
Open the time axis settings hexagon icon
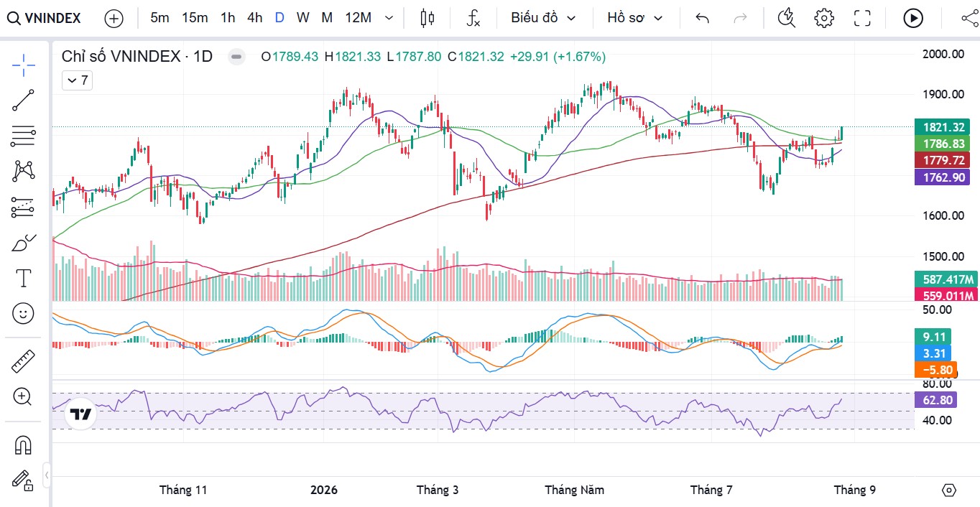coord(948,490)
